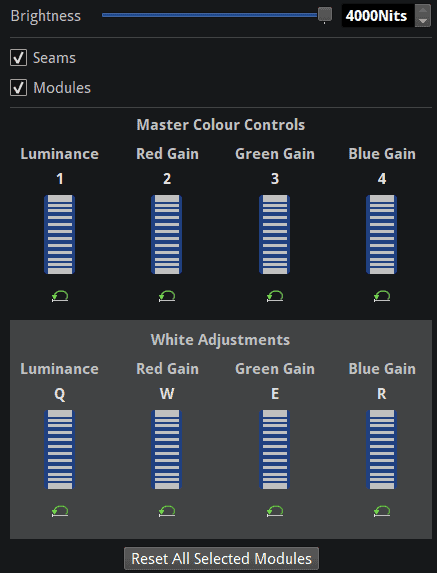
Task: Click the Brightness slider handle
Action: (324, 15)
